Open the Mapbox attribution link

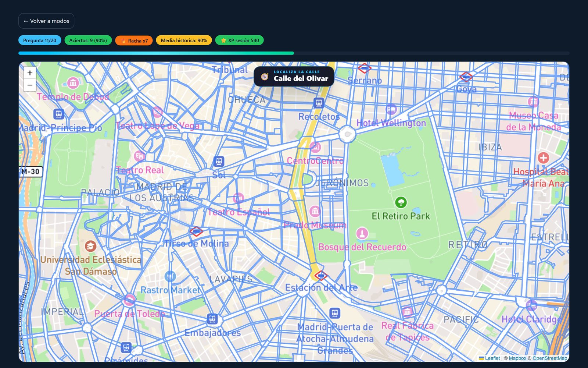(x=517, y=358)
